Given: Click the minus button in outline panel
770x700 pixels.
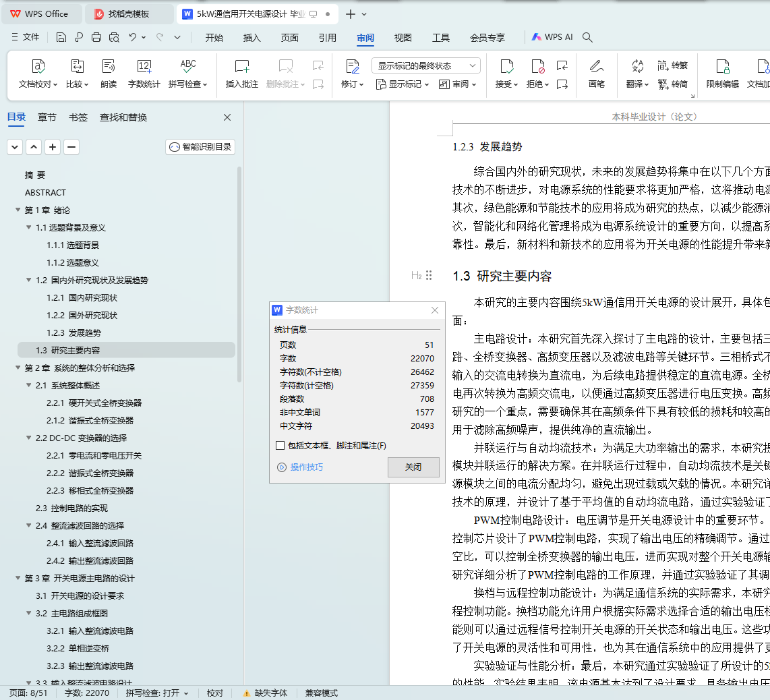Looking at the screenshot, I should click(x=71, y=147).
